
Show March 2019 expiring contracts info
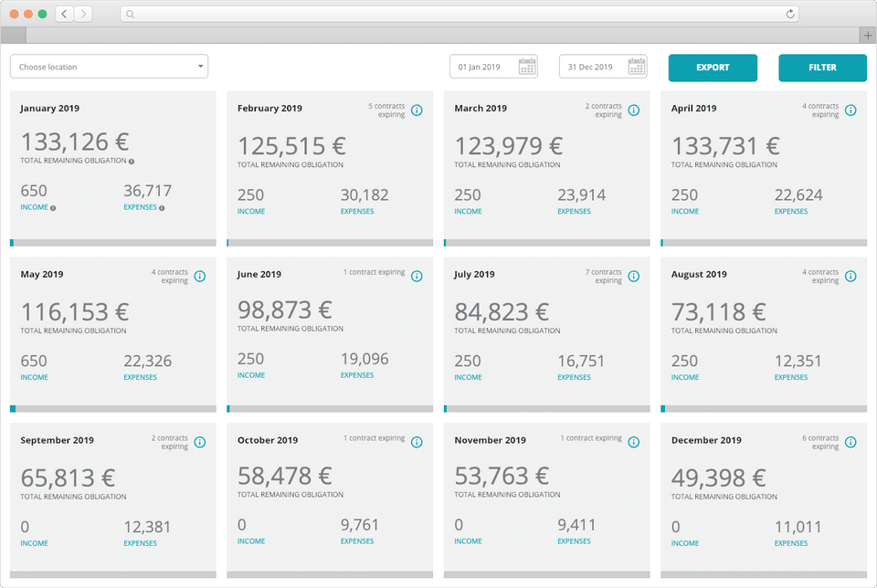(634, 110)
